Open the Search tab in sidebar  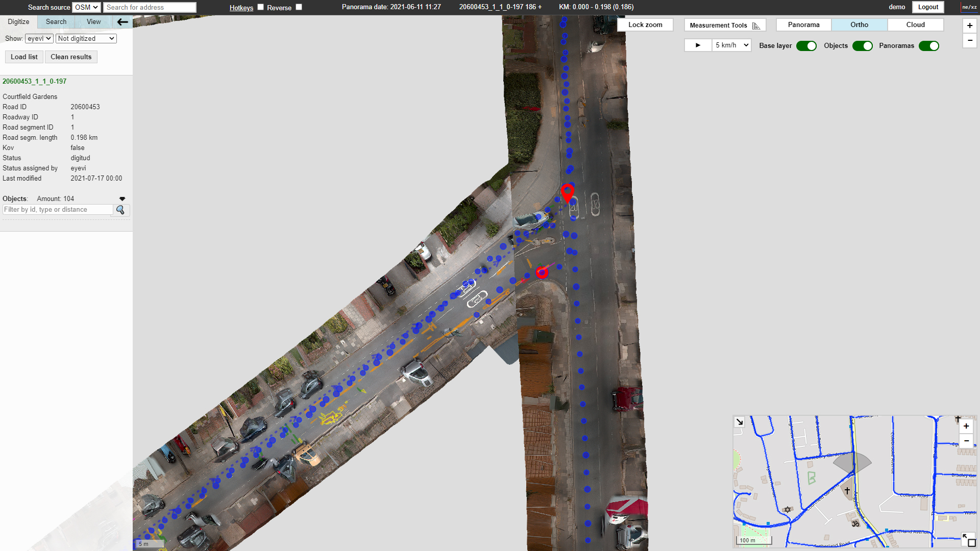(56, 22)
